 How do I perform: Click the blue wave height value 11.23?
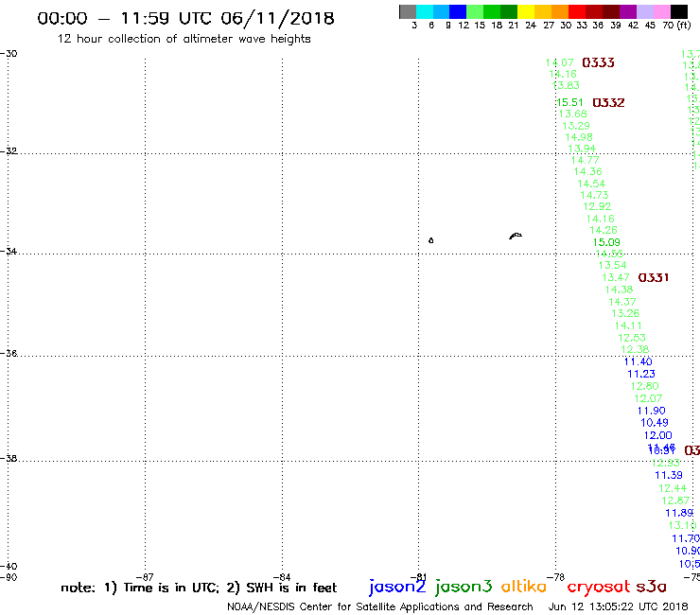[641, 375]
